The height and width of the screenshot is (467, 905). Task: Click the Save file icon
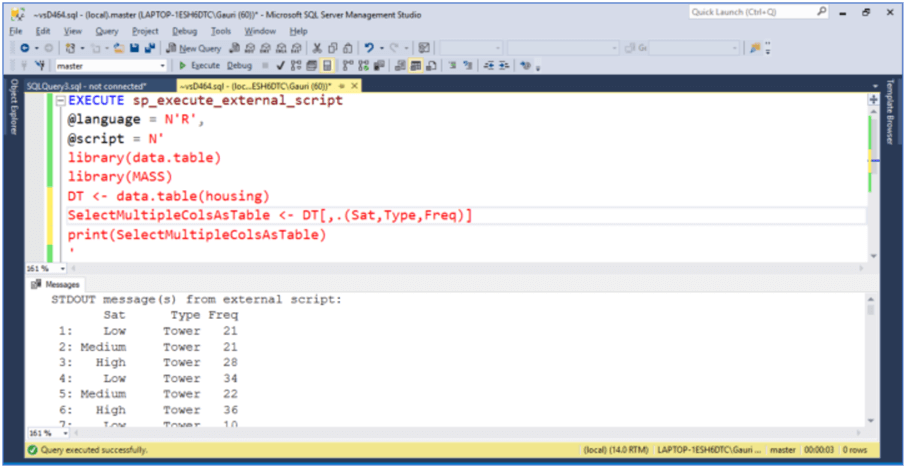pos(134,48)
